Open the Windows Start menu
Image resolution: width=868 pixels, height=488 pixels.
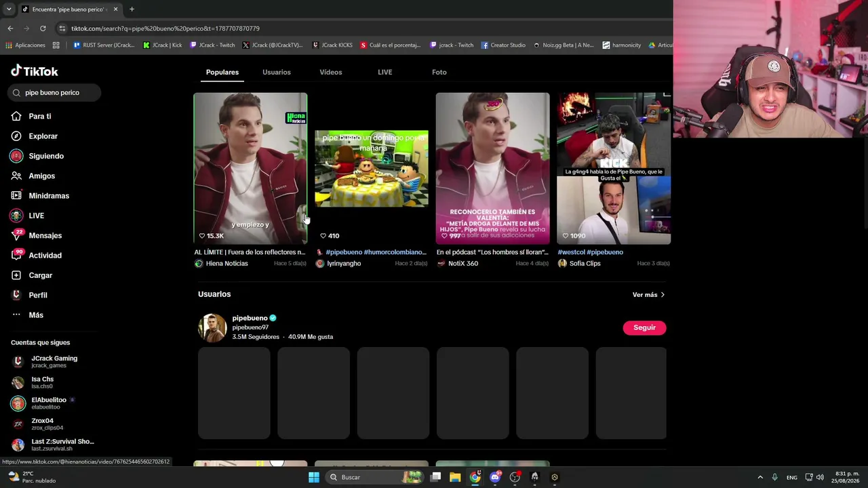click(x=314, y=477)
